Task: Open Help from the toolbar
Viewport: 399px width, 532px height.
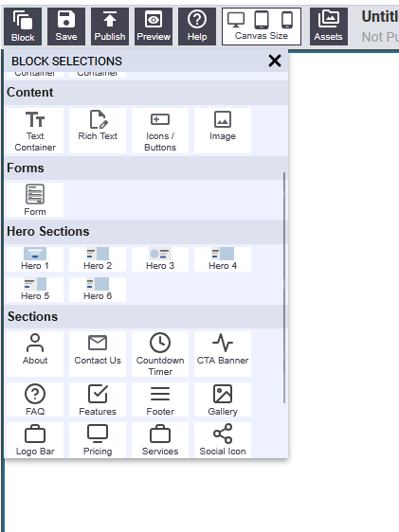Action: coord(197,27)
